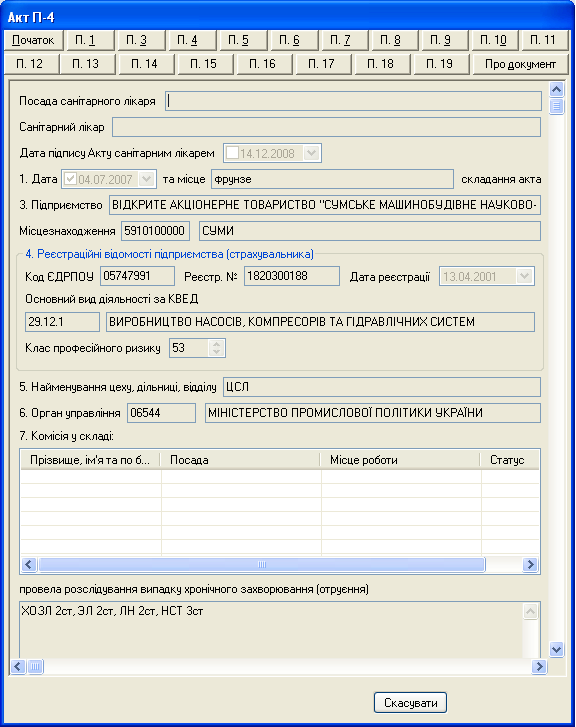The height and width of the screenshot is (727, 576).
Task: Open Дата реєстрації dropdown 13.04.2001
Action: (x=525, y=276)
